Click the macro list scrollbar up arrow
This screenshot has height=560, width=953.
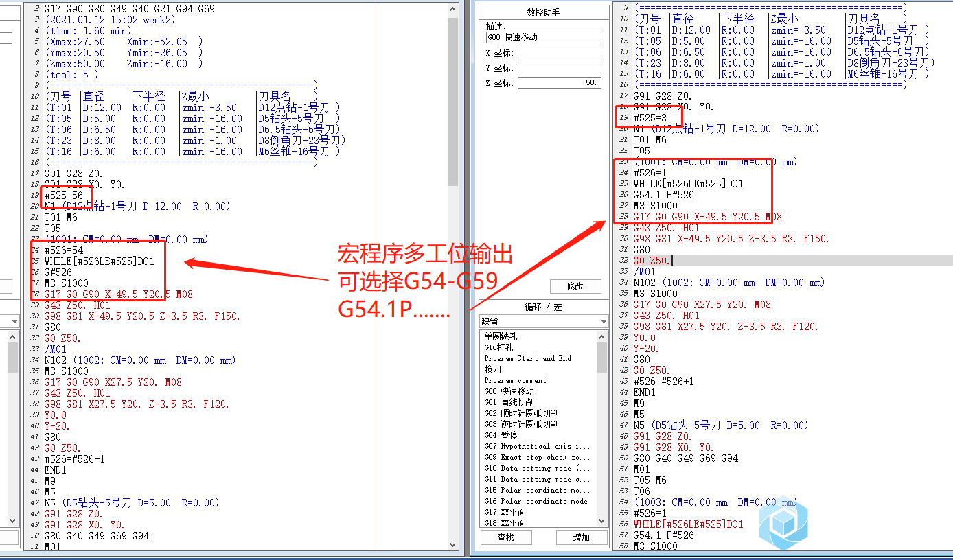click(x=602, y=336)
